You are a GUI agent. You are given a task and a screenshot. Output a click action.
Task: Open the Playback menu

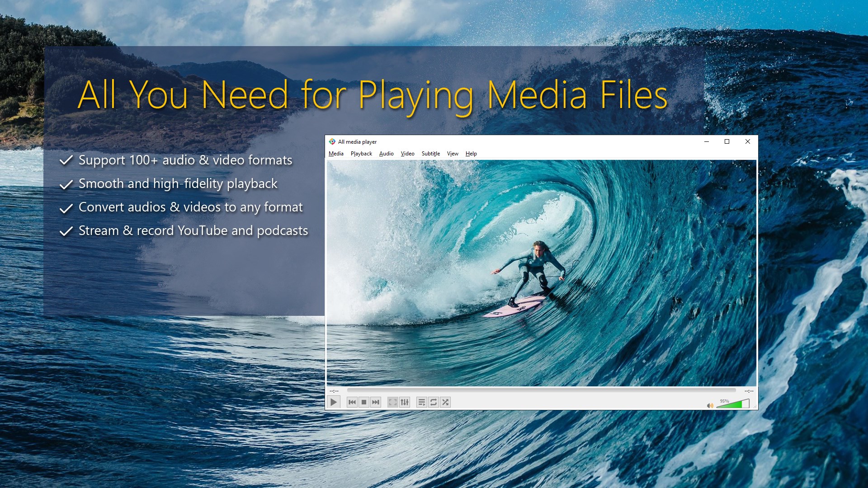[361, 154]
